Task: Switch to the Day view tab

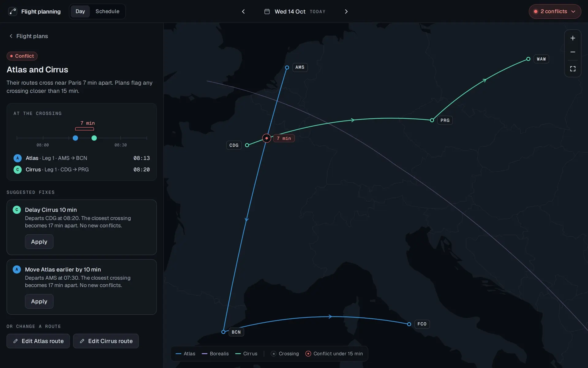Action: coord(80,11)
